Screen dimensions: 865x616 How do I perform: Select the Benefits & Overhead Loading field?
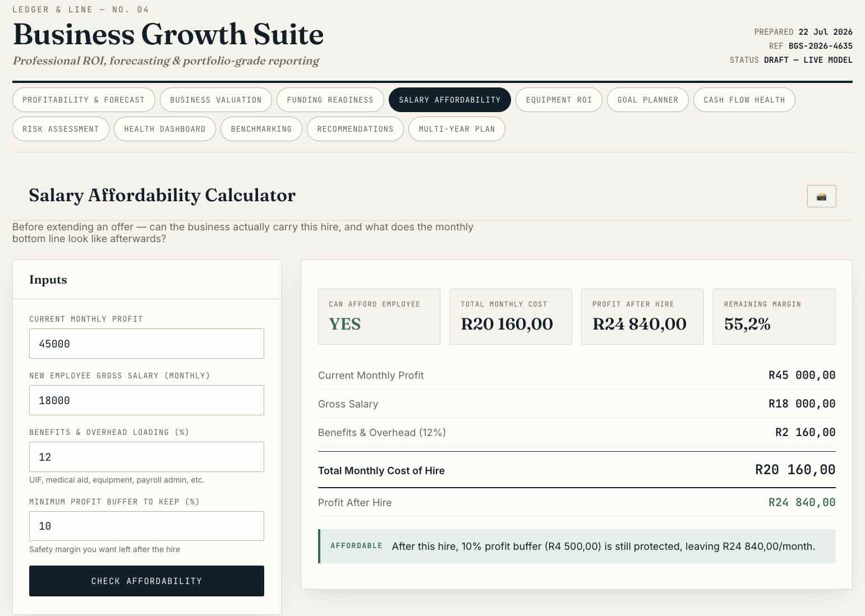click(146, 457)
